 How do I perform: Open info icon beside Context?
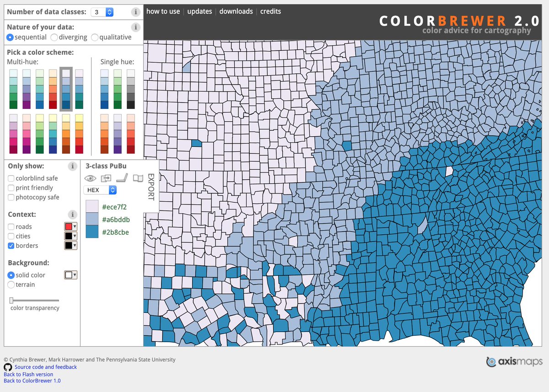(72, 214)
